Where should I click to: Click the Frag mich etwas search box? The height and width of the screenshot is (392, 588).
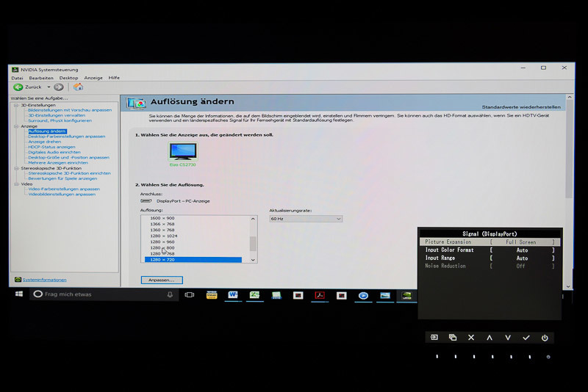[103, 294]
